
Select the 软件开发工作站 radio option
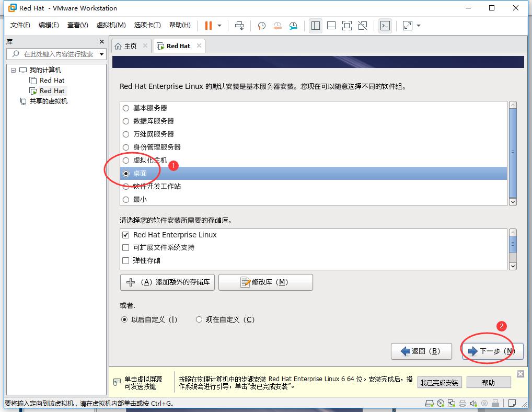(x=126, y=186)
